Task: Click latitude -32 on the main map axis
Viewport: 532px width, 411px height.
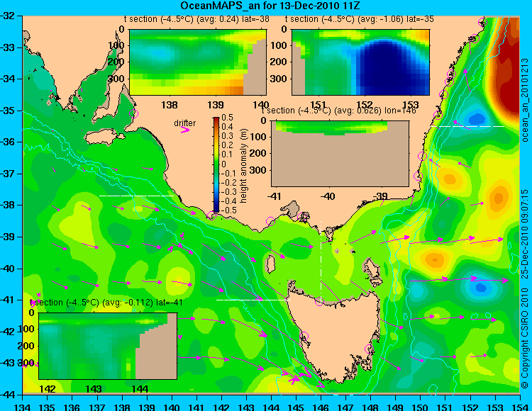Action: coord(8,16)
